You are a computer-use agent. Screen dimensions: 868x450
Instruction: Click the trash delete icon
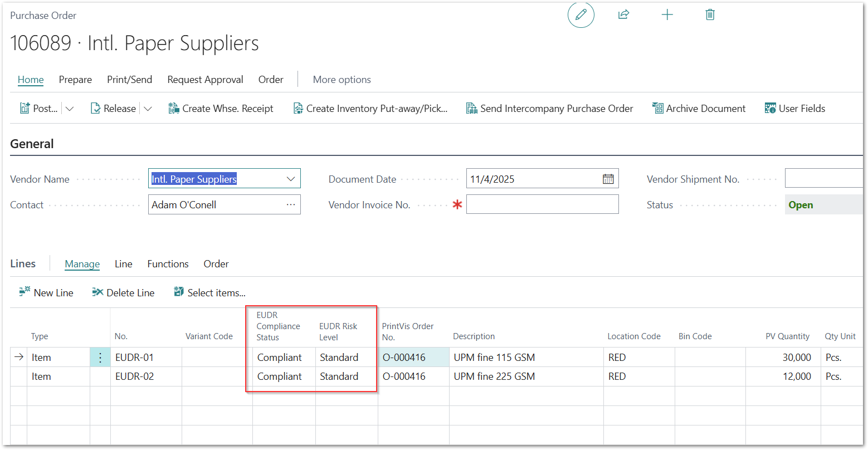coord(710,15)
